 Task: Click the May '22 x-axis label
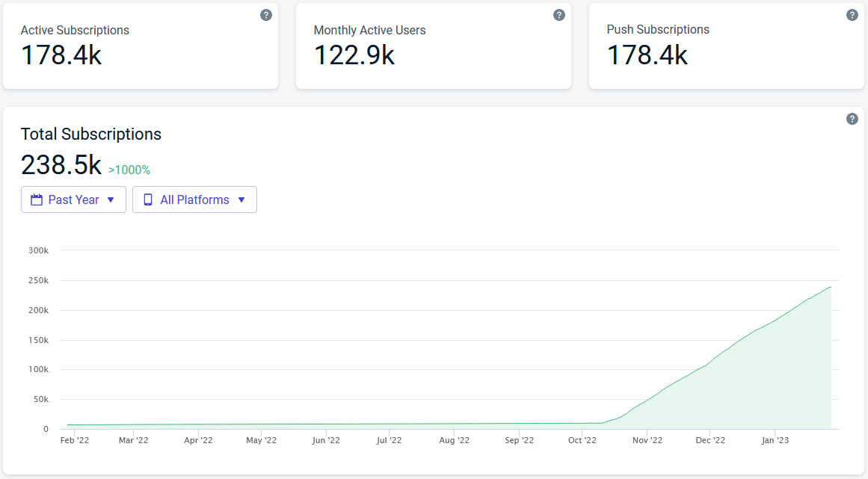tap(261, 440)
